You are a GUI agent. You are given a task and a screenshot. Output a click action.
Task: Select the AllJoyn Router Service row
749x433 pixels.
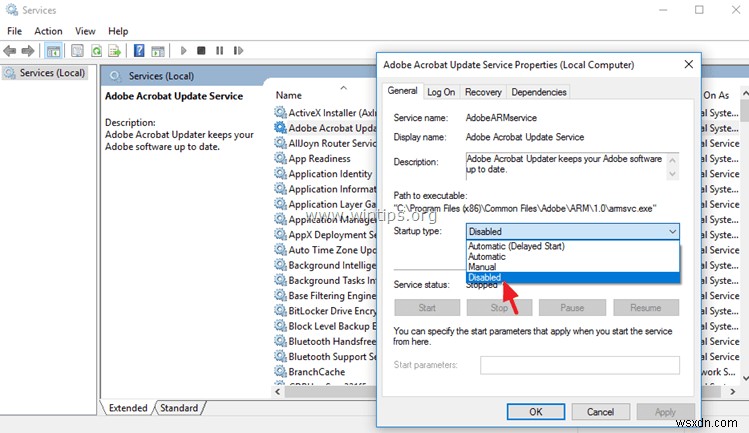pyautogui.click(x=325, y=143)
